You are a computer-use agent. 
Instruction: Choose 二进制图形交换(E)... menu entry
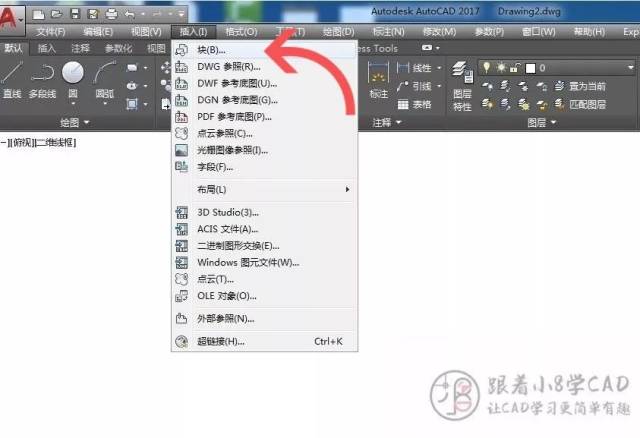point(264,246)
